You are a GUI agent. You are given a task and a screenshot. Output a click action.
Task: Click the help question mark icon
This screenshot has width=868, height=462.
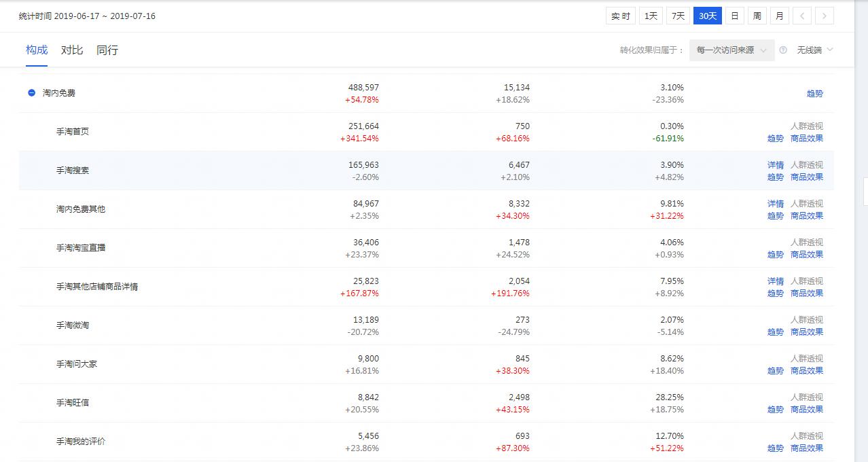pos(783,50)
